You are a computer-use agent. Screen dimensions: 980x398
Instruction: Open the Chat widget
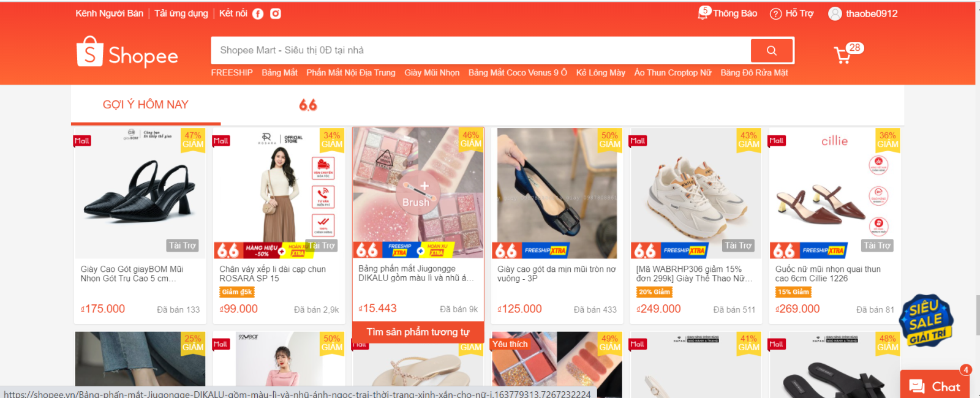pos(935,385)
